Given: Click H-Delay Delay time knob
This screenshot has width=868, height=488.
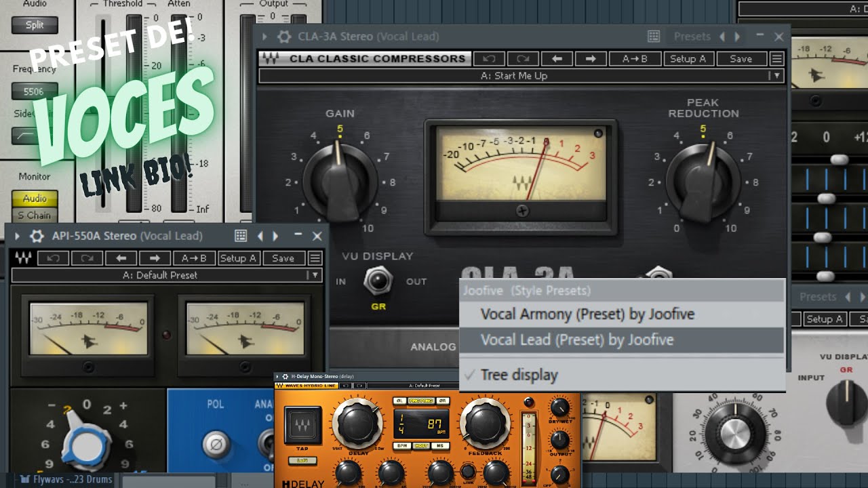Looking at the screenshot, I should [358, 424].
